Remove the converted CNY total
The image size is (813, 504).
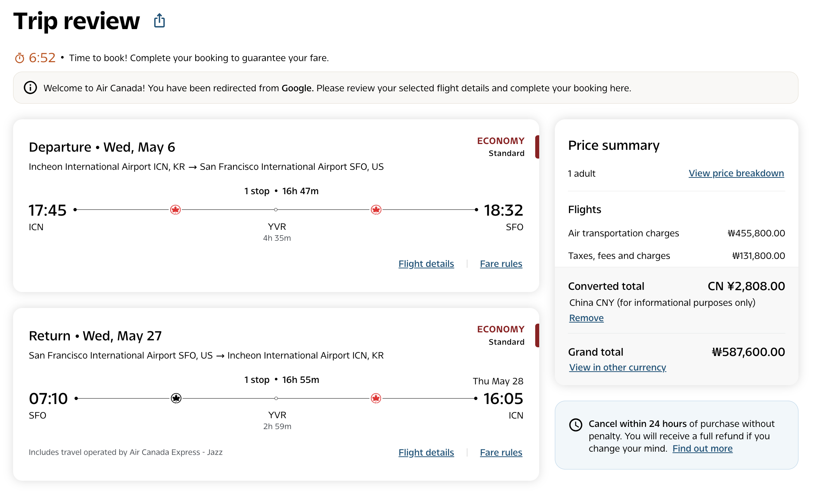pyautogui.click(x=586, y=318)
